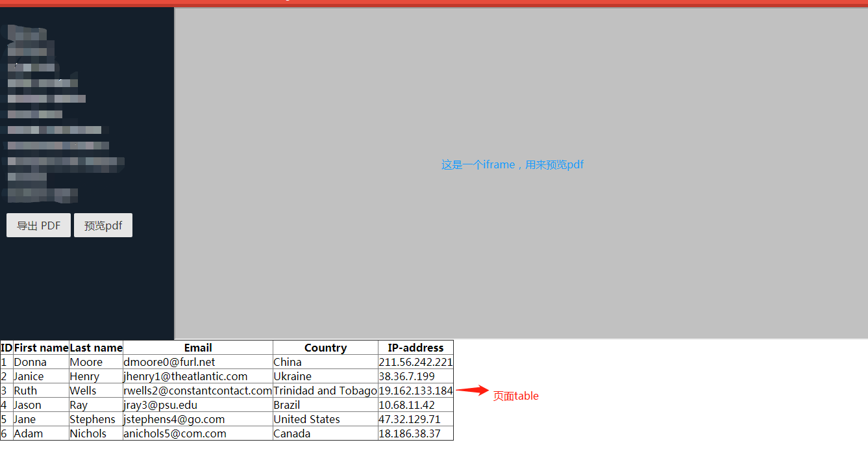Click the cell containing Stephens

(96, 419)
